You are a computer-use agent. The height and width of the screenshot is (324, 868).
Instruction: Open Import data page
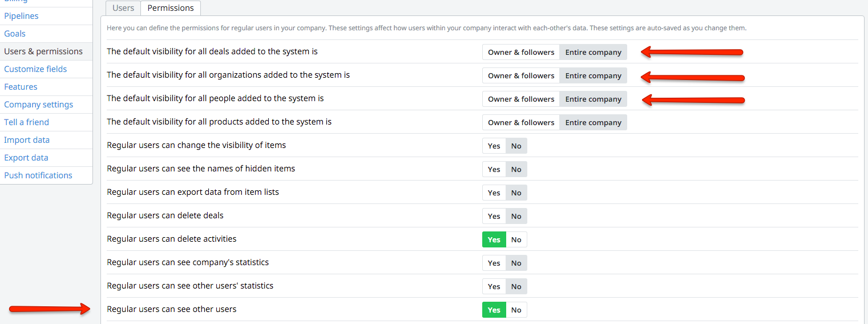pyautogui.click(x=46, y=140)
